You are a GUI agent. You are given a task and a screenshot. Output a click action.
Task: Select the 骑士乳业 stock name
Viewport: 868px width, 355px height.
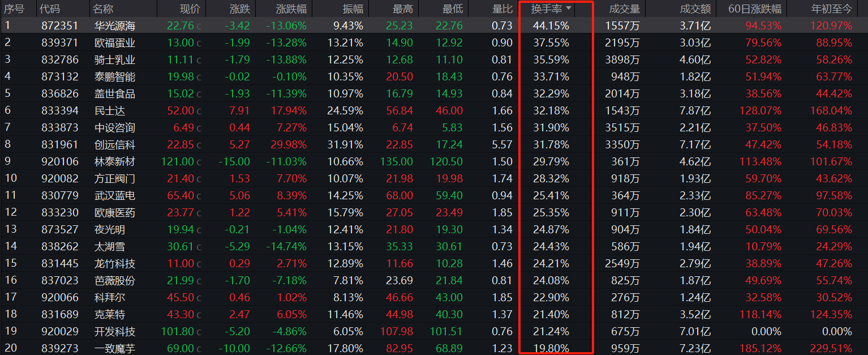[x=115, y=59]
